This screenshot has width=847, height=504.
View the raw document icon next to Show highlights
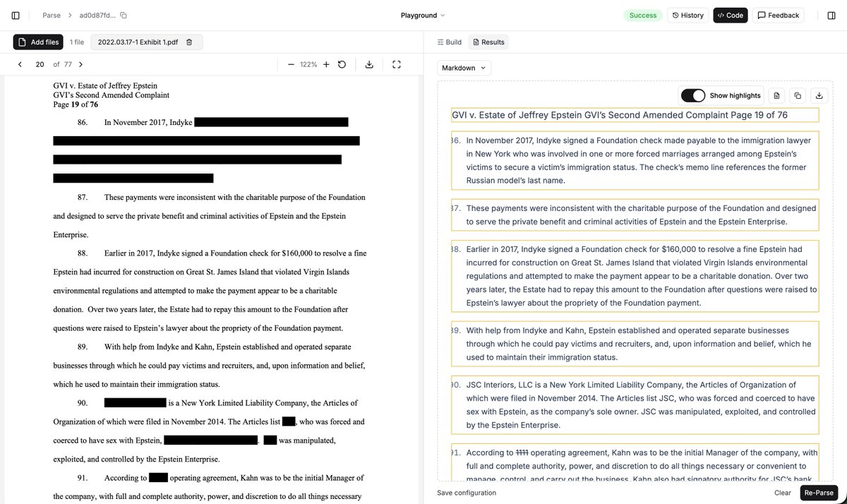tap(776, 95)
